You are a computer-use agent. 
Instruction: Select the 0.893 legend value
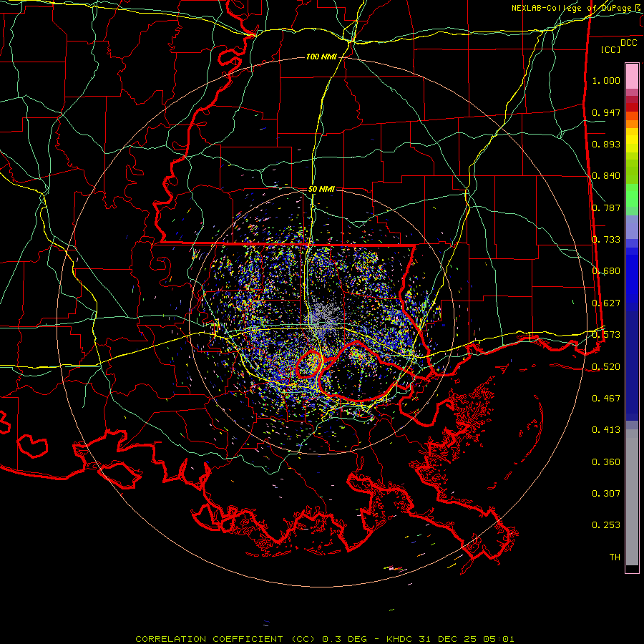pyautogui.click(x=606, y=144)
